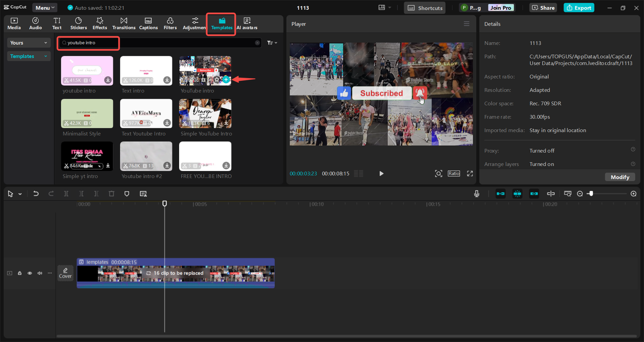
Task: Toggle clip linkage
Action: pos(534,194)
